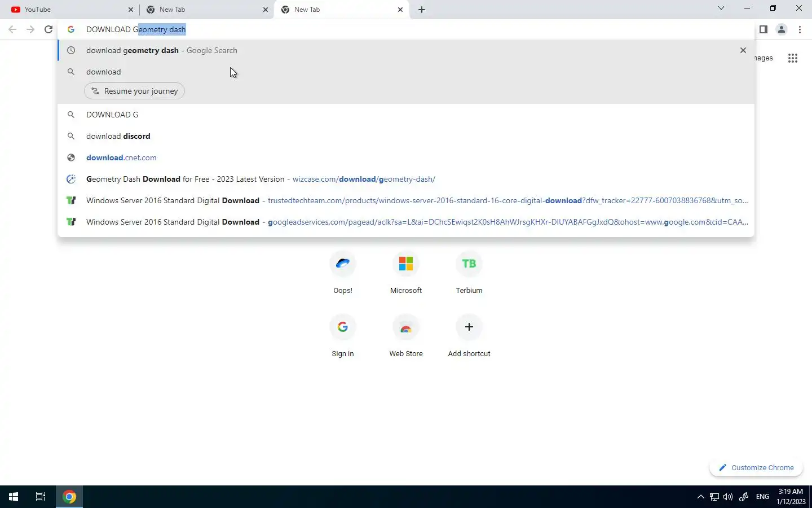Click the ENG language indicator
The image size is (812, 508).
pos(762,497)
